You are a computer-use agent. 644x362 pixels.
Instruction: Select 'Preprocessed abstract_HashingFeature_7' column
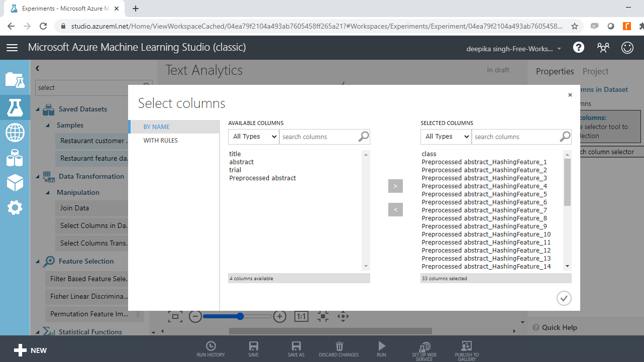click(x=484, y=210)
